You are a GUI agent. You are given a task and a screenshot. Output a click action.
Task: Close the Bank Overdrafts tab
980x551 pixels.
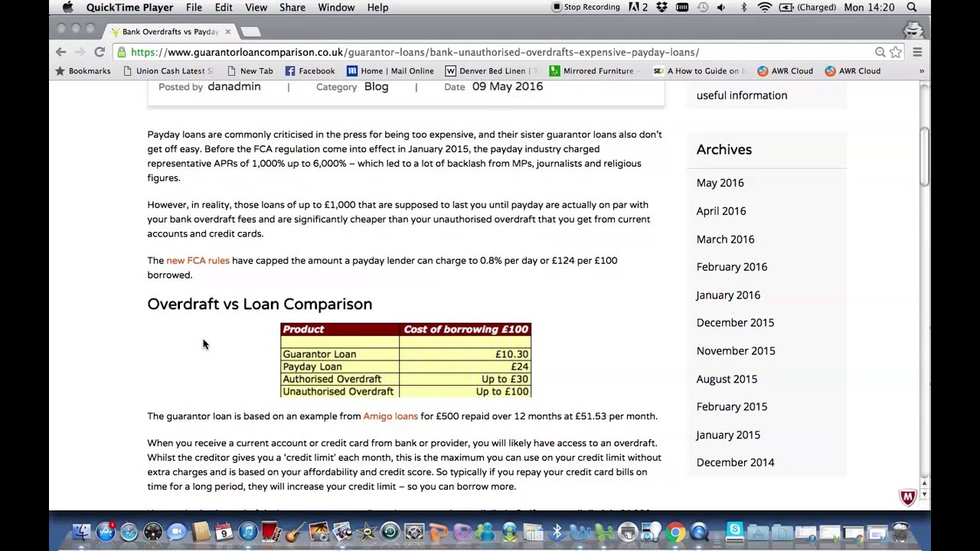coord(227,31)
